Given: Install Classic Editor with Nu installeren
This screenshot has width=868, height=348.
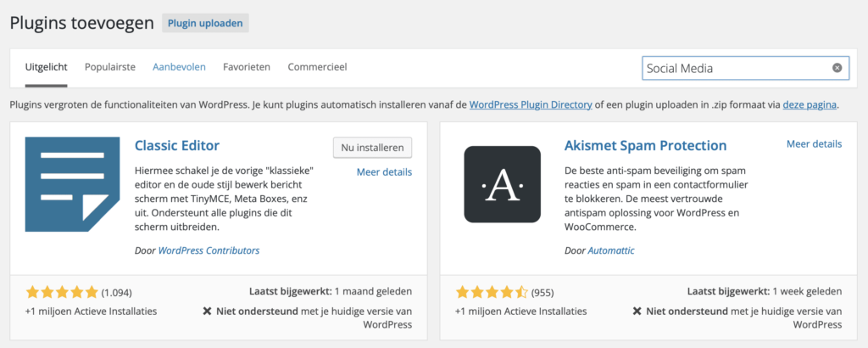Looking at the screenshot, I should [373, 148].
